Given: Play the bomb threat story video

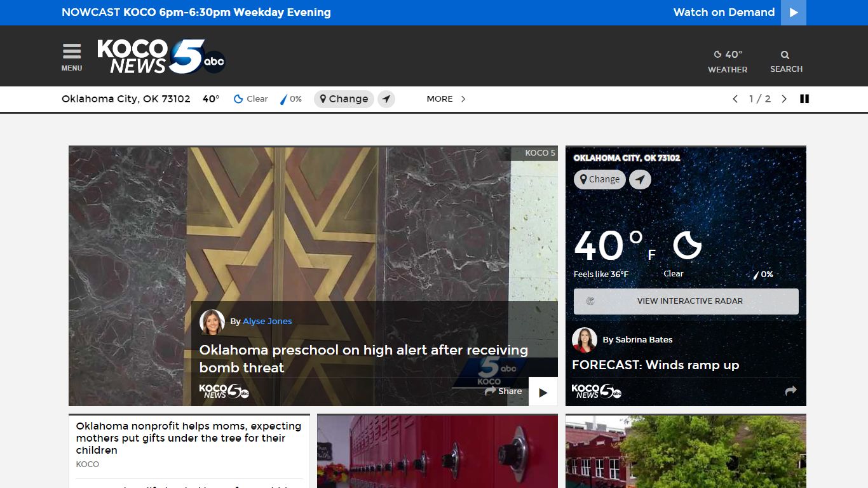Looking at the screenshot, I should pos(543,392).
